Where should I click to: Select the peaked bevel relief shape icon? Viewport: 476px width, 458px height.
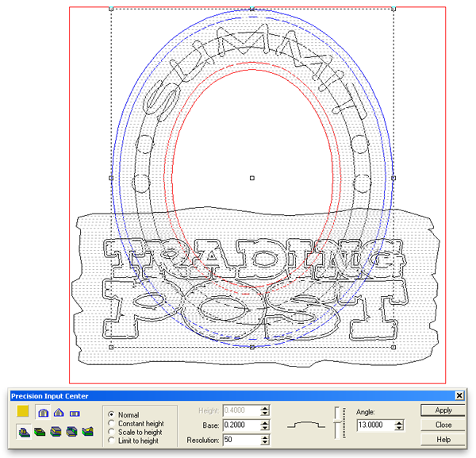point(59,413)
